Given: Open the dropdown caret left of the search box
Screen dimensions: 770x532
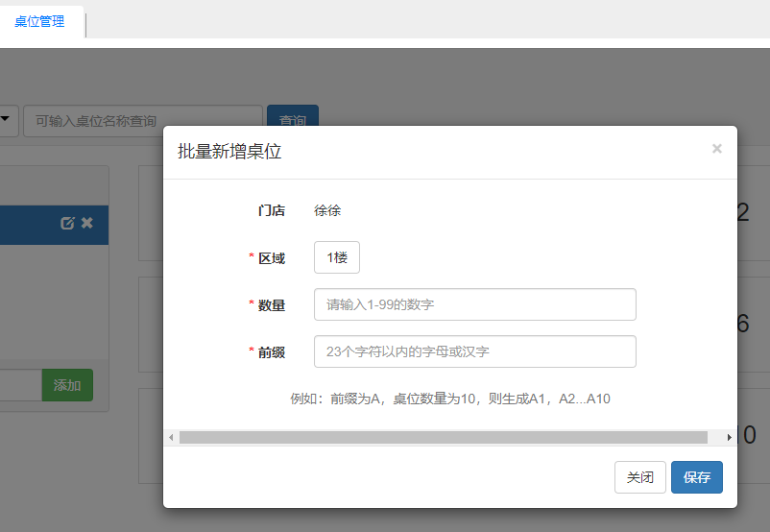Looking at the screenshot, I should (x=6, y=120).
